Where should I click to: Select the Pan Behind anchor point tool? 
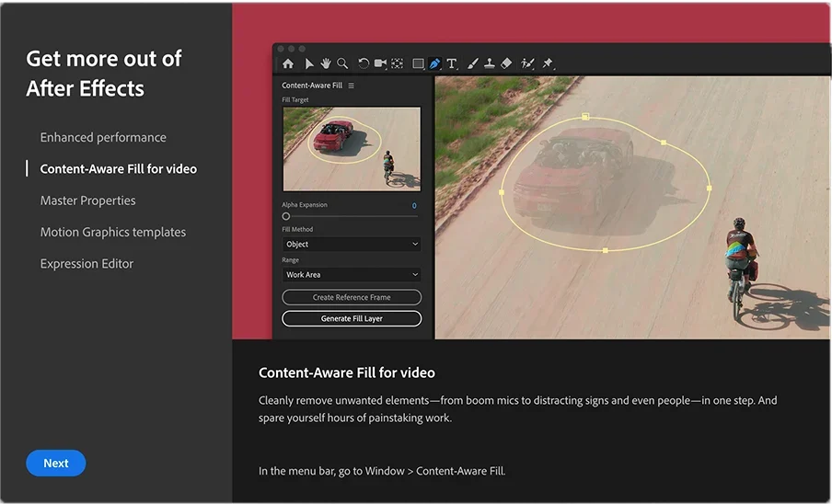click(397, 63)
